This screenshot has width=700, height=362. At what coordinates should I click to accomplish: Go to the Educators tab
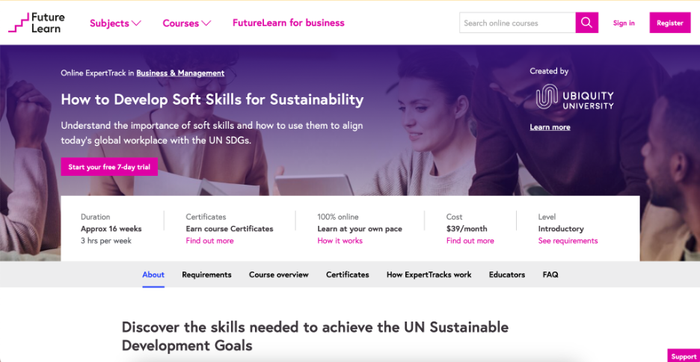(x=507, y=275)
